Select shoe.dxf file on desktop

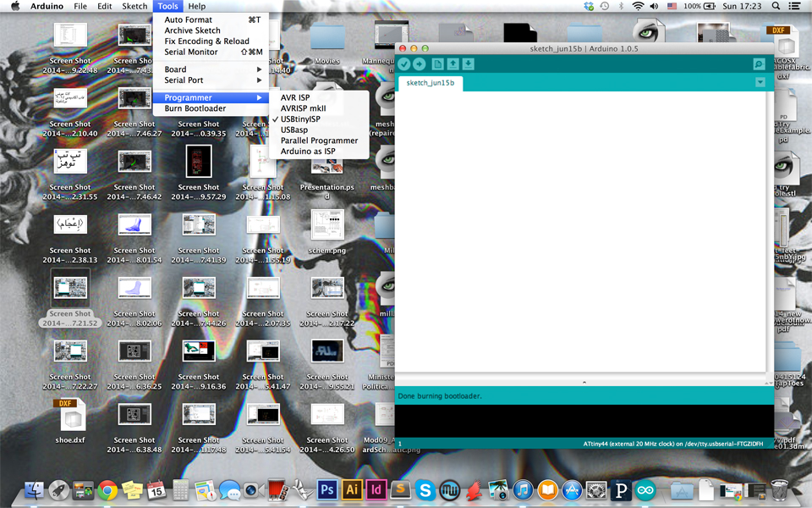click(70, 421)
